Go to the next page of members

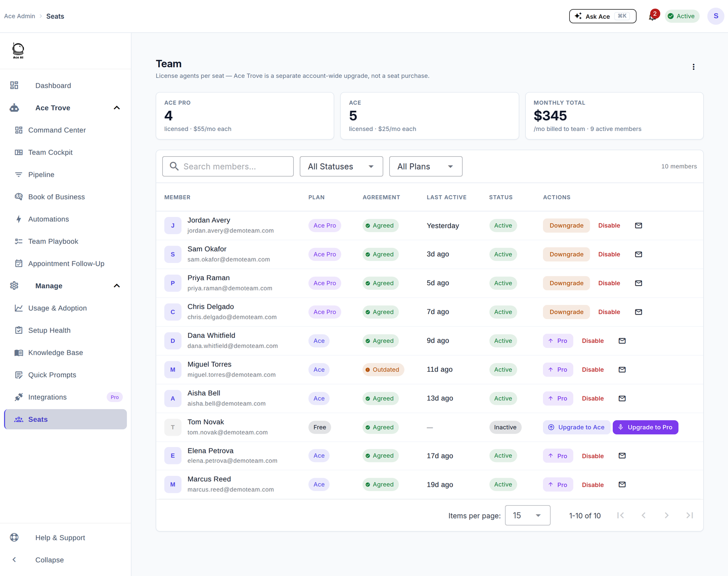pyautogui.click(x=667, y=515)
